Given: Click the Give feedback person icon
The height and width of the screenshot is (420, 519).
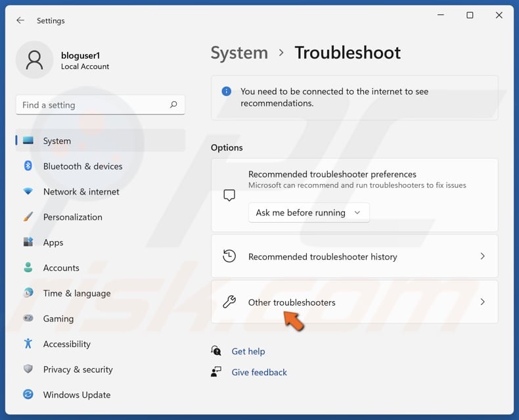Looking at the screenshot, I should pyautogui.click(x=216, y=371).
